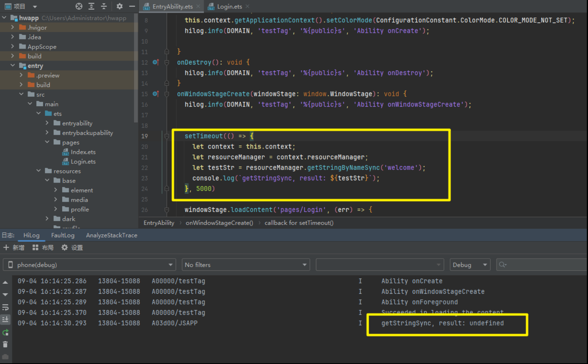Click the camera icon at bottom of HiLog sidebar
The height and width of the screenshot is (364, 588).
[x=5, y=357]
